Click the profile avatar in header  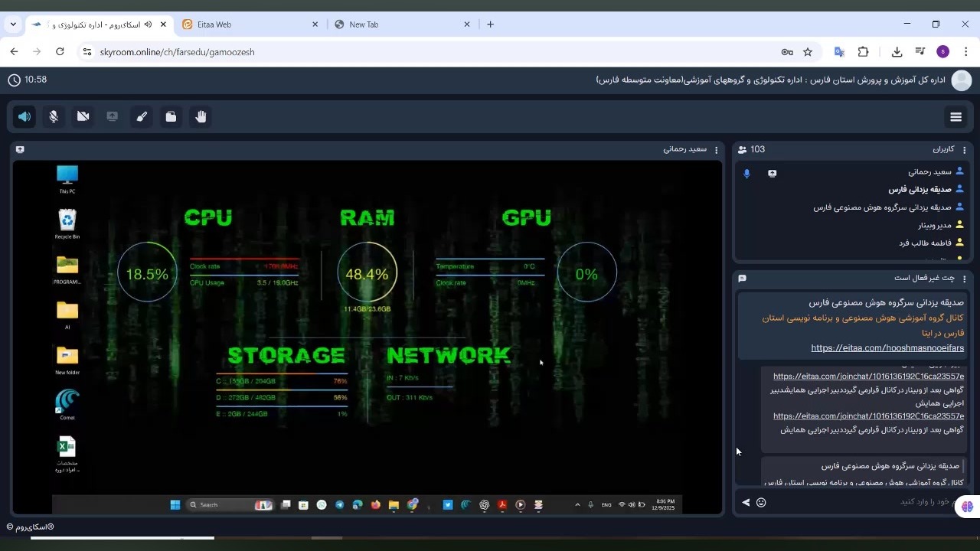pyautogui.click(x=961, y=80)
